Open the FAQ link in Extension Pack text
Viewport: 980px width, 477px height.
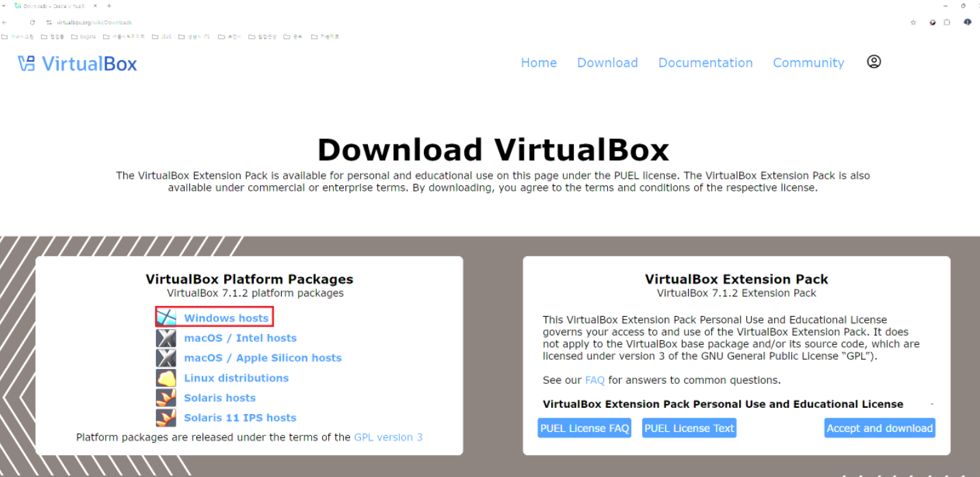pos(595,380)
